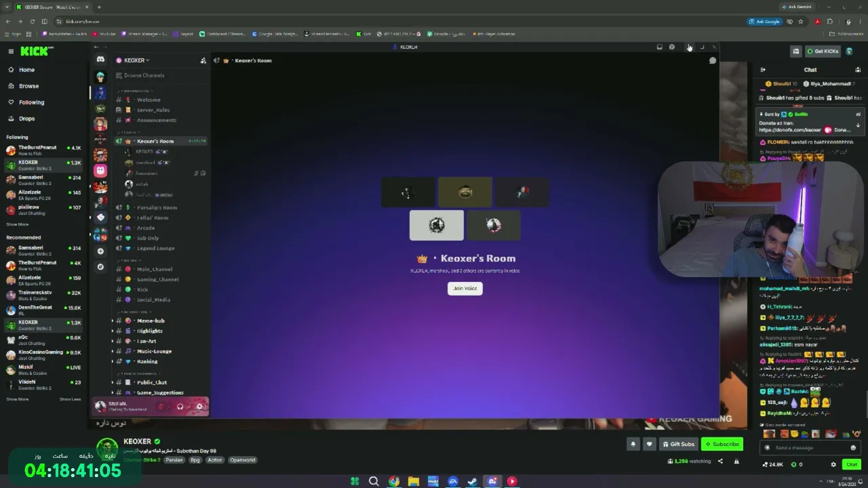Show more followed channels
868x488 pixels.
18,224
